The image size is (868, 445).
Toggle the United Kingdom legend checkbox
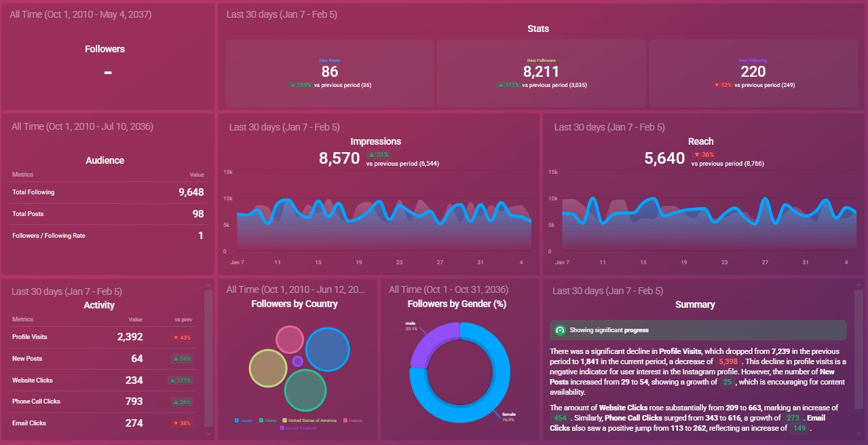(x=282, y=428)
